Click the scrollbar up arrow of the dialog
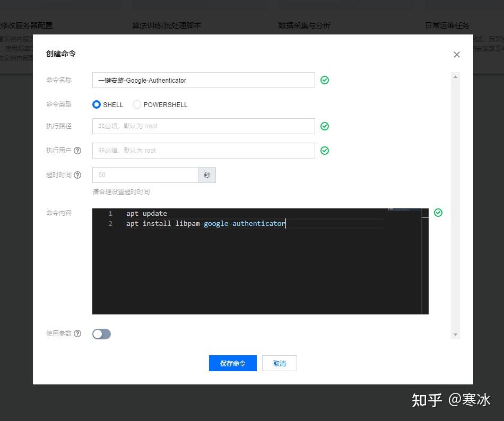 [455, 76]
